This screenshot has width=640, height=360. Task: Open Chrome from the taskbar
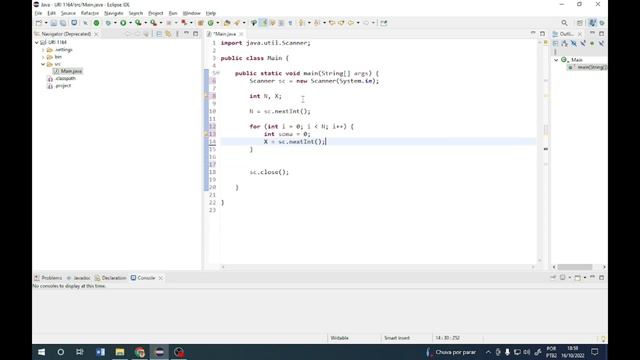tap(140, 352)
